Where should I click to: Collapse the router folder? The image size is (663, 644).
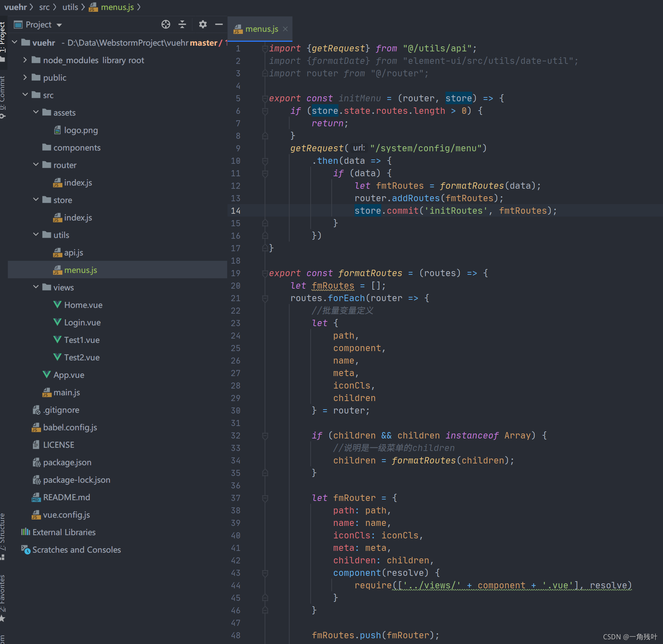[36, 165]
